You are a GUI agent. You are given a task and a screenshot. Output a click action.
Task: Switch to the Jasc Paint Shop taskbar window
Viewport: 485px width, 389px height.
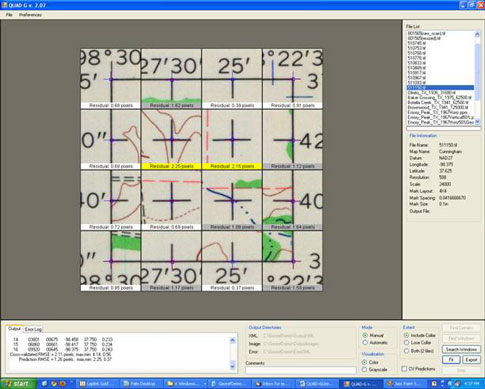tap(405, 384)
